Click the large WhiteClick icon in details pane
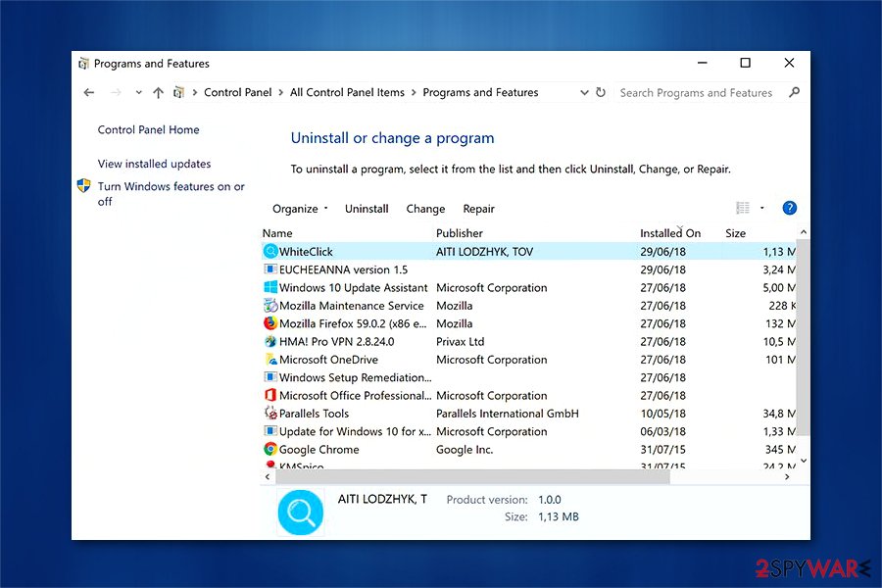The image size is (882, 588). pyautogui.click(x=301, y=512)
